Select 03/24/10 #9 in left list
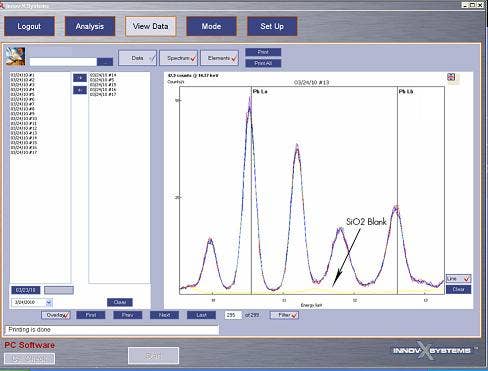Viewport: 488px width, 371px height. click(22, 114)
